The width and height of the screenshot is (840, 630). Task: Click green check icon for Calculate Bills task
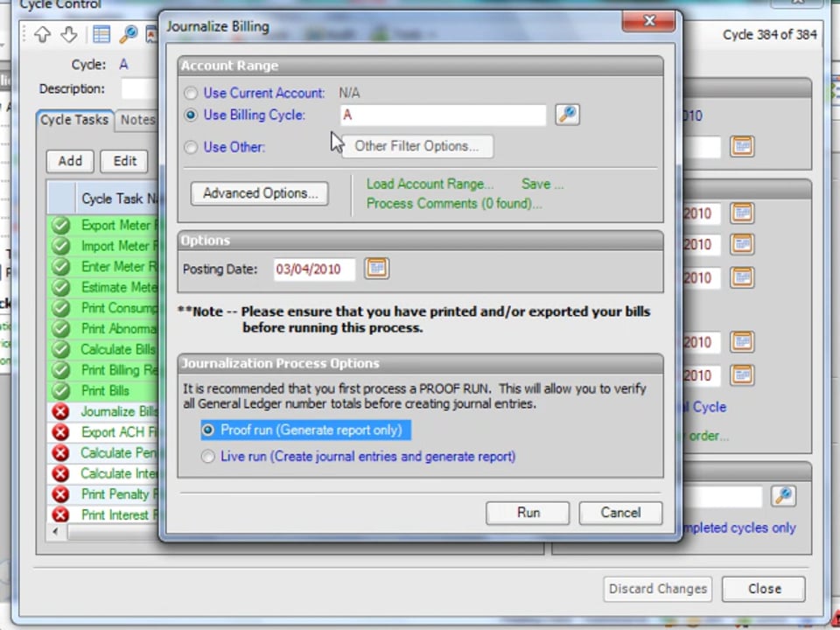(60, 349)
